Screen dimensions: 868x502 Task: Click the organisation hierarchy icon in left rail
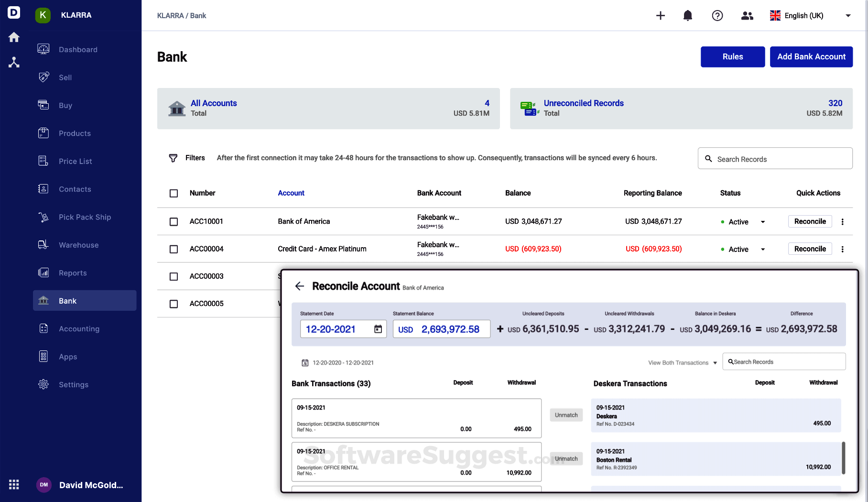click(14, 62)
